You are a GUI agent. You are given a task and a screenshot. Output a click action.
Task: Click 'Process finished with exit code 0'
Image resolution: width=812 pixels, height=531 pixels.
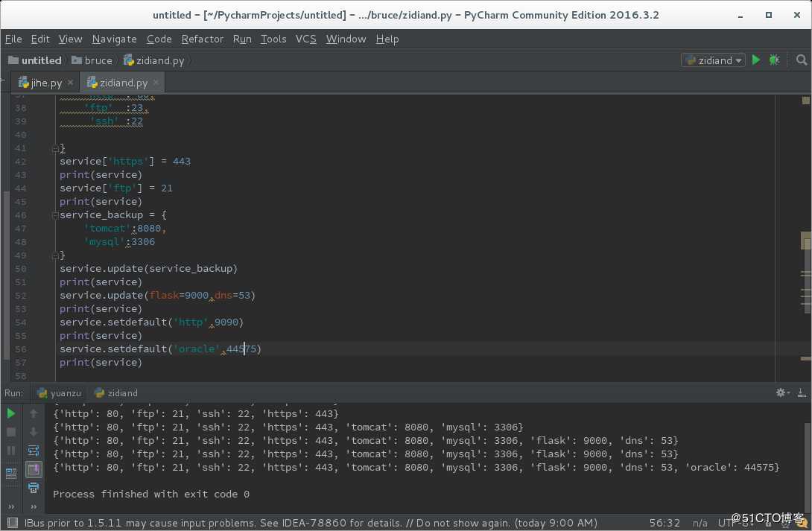point(151,495)
